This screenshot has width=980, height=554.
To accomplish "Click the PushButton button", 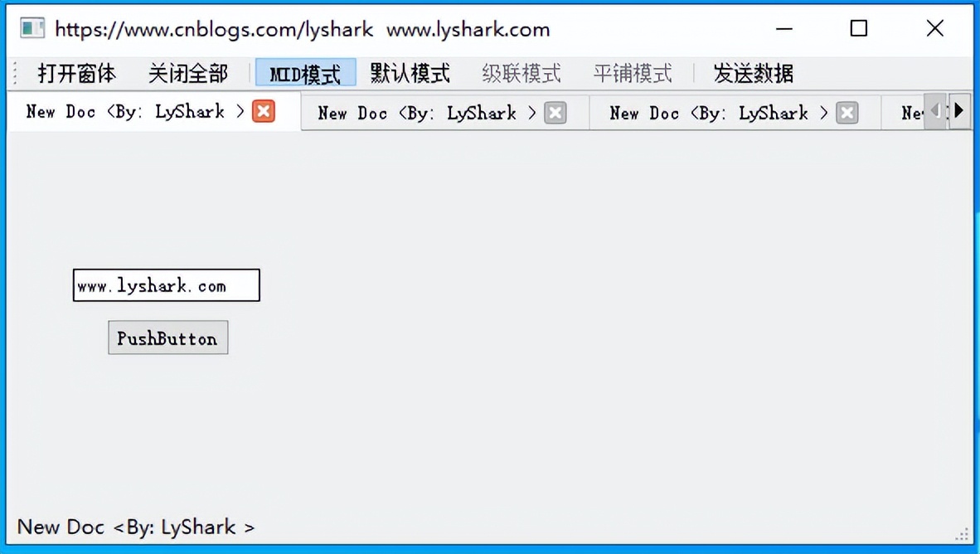I will click(168, 338).
